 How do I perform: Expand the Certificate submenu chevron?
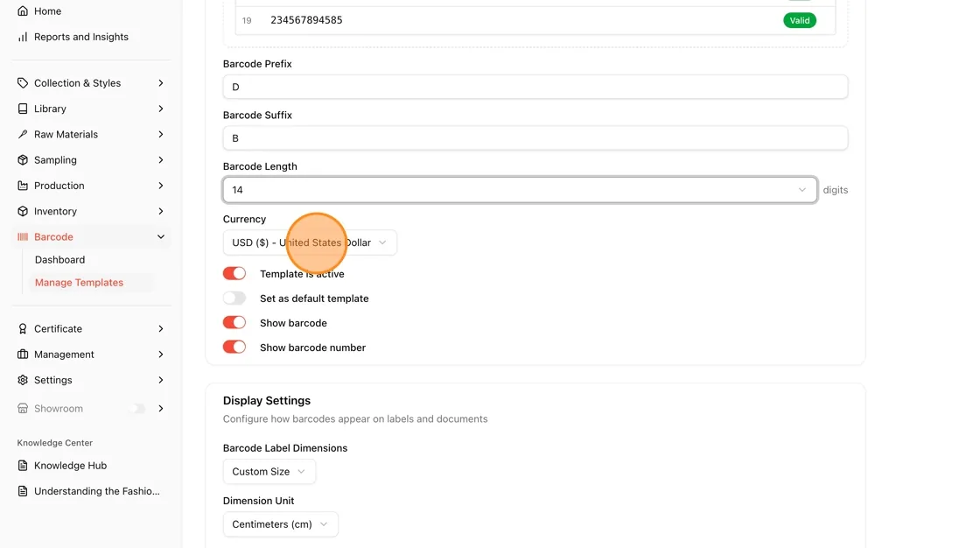(x=161, y=329)
